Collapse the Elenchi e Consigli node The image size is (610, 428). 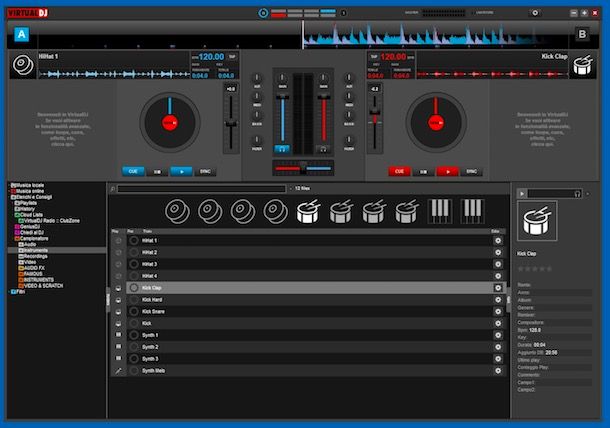click(x=10, y=197)
